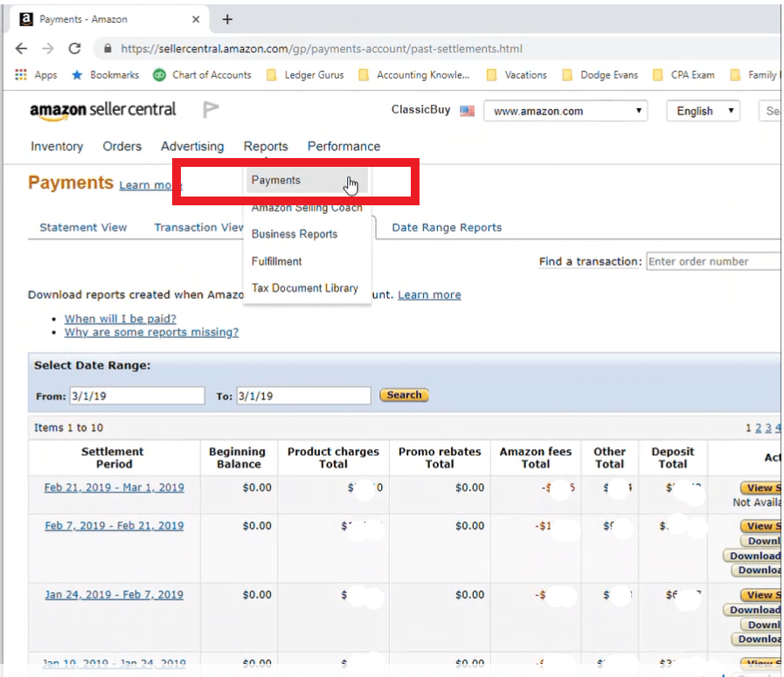The height and width of the screenshot is (677, 784).
Task: Open the Inventory menu
Action: click(x=57, y=147)
